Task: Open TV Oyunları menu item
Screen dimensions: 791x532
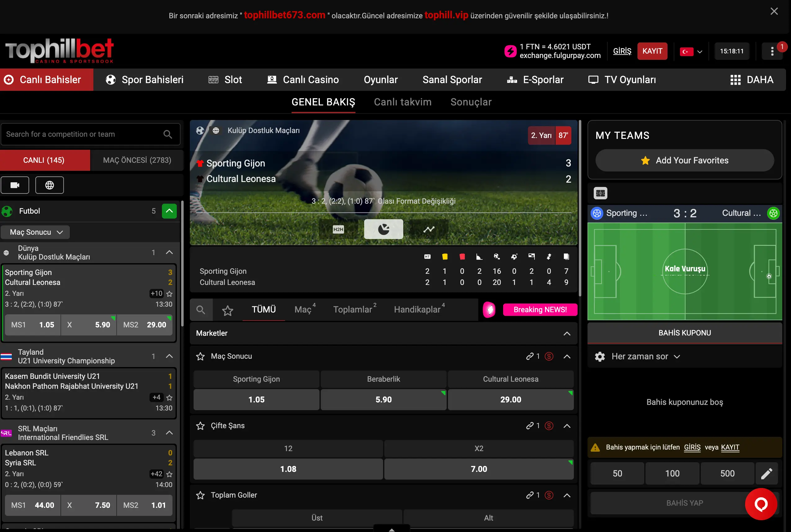Action: coord(622,80)
